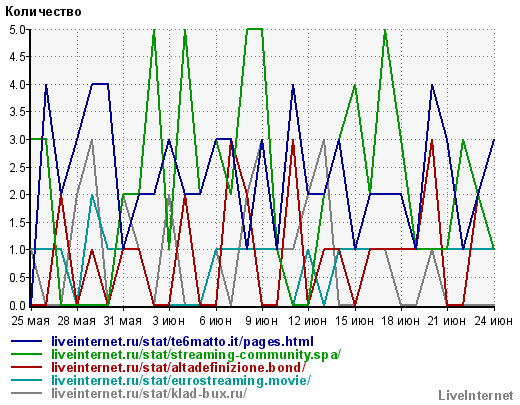
Task: Click the blue legend line swatch
Action: (27, 341)
